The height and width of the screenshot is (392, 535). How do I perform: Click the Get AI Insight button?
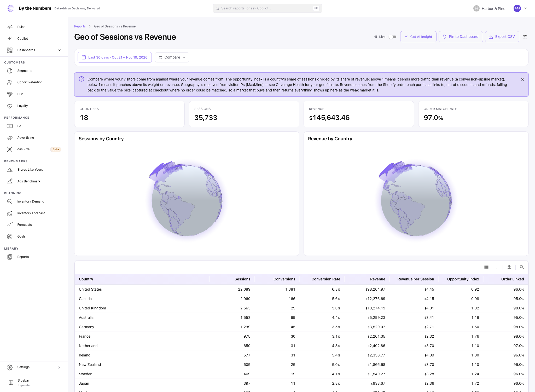[x=418, y=37]
